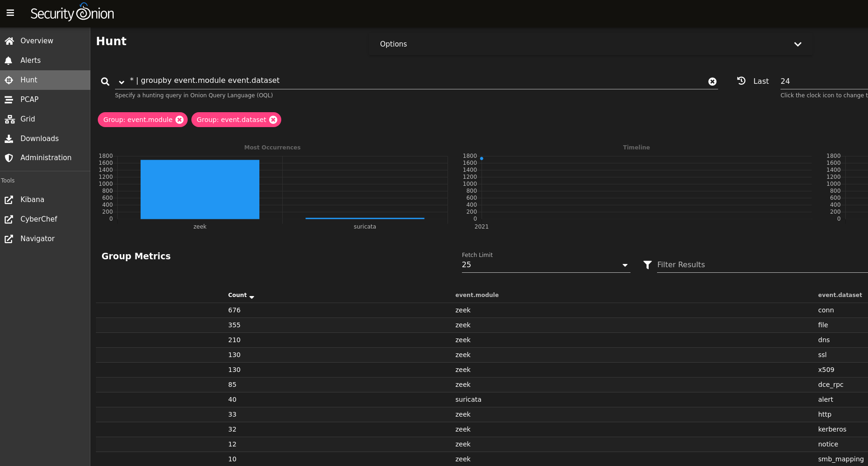The image size is (868, 466).
Task: Click the Last 24 time value field
Action: tap(823, 81)
